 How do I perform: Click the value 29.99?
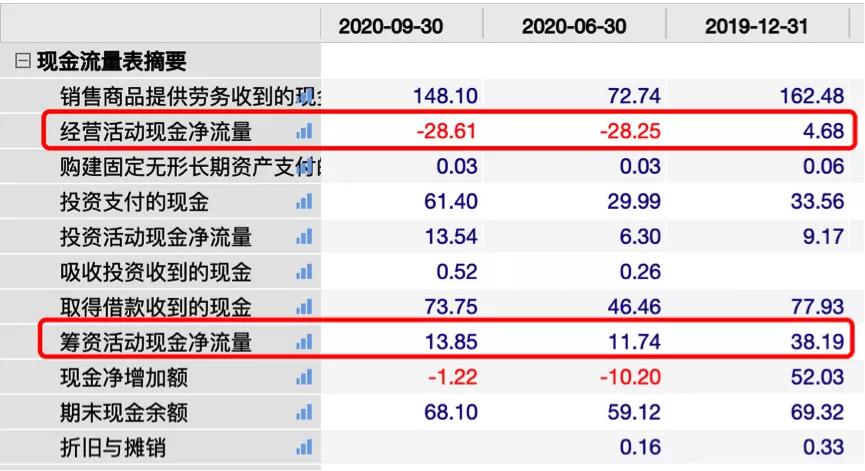tap(634, 202)
